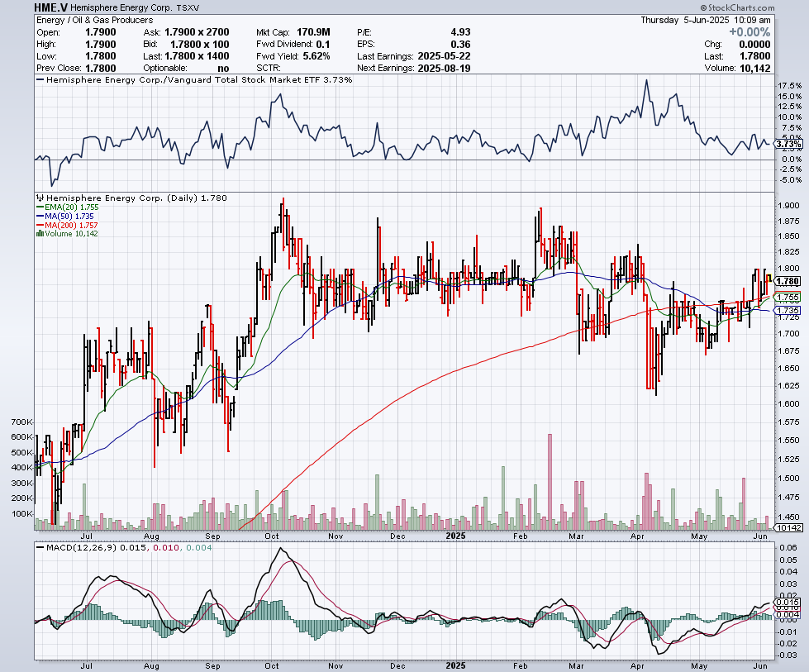The image size is (809, 672).
Task: Click the 3.73% relative strength value tag
Action: tap(789, 144)
